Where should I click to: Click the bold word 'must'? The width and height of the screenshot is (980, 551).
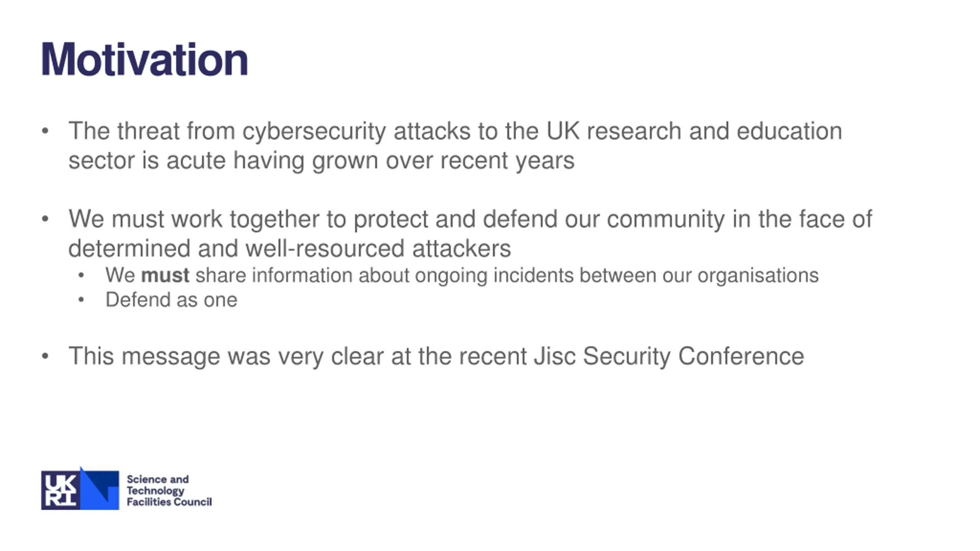(165, 275)
